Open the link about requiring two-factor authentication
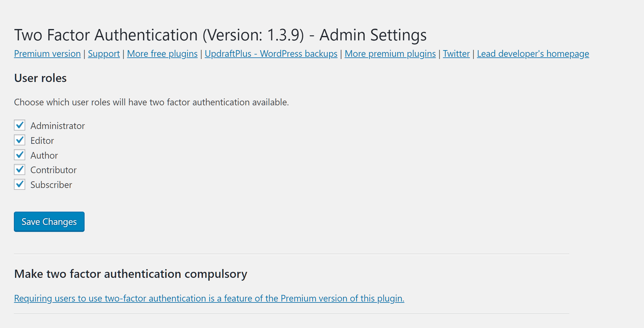Screen dimensions: 644x328 (209, 298)
